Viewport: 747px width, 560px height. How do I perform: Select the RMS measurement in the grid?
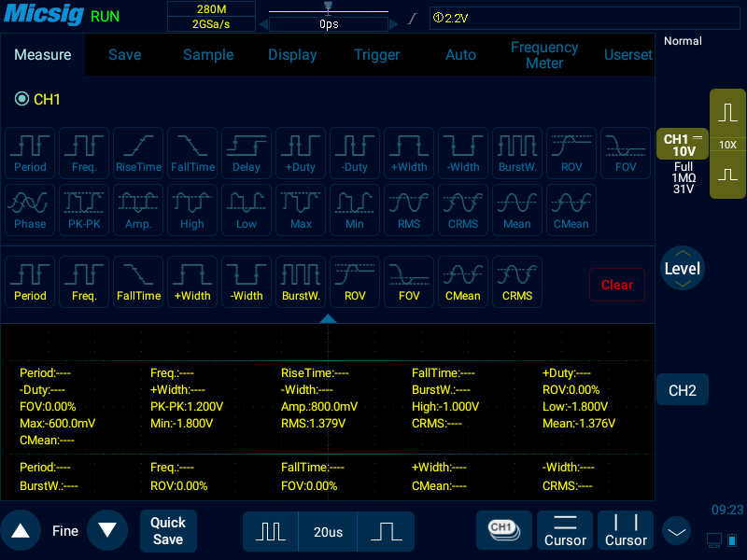pos(409,210)
